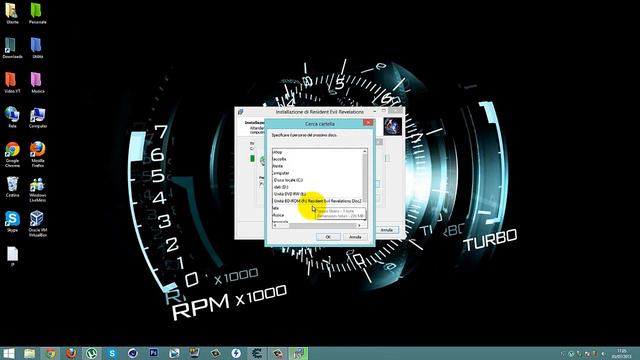Open the pink Musica folder desktop icon
The height and width of the screenshot is (360, 640).
click(x=37, y=82)
